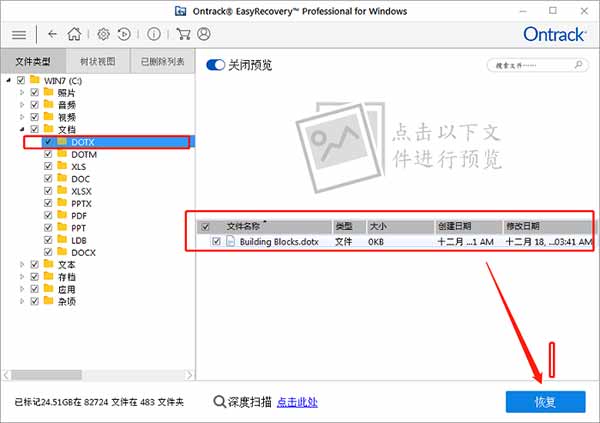Screen dimensions: 600x423
Task: Click the back arrow icon
Action: pyautogui.click(x=51, y=34)
